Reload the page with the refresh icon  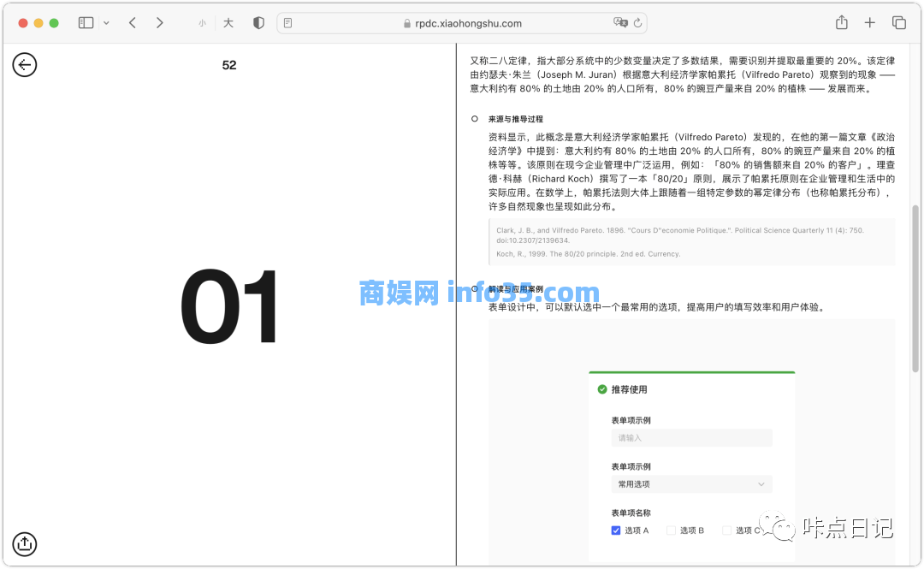637,23
